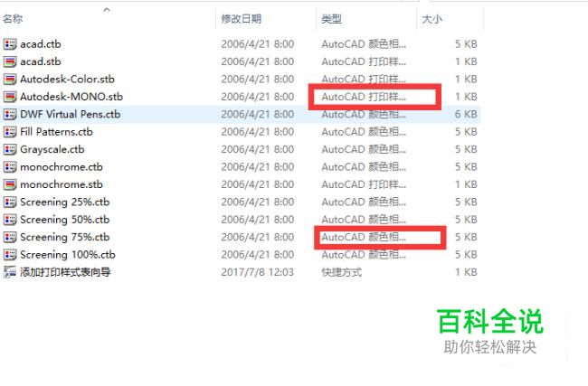The width and height of the screenshot is (588, 386).
Task: Click the date cell of Screening 100%.ctb
Action: (258, 255)
